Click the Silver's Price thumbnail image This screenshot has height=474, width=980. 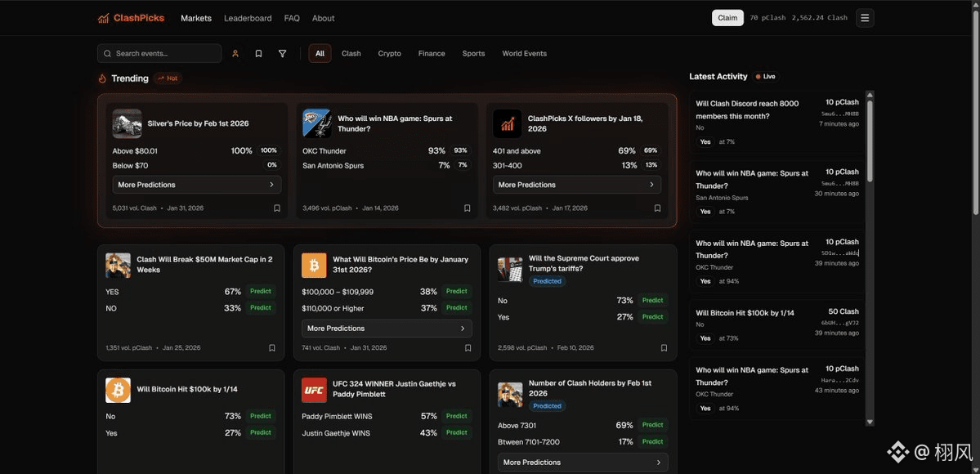[x=127, y=124]
